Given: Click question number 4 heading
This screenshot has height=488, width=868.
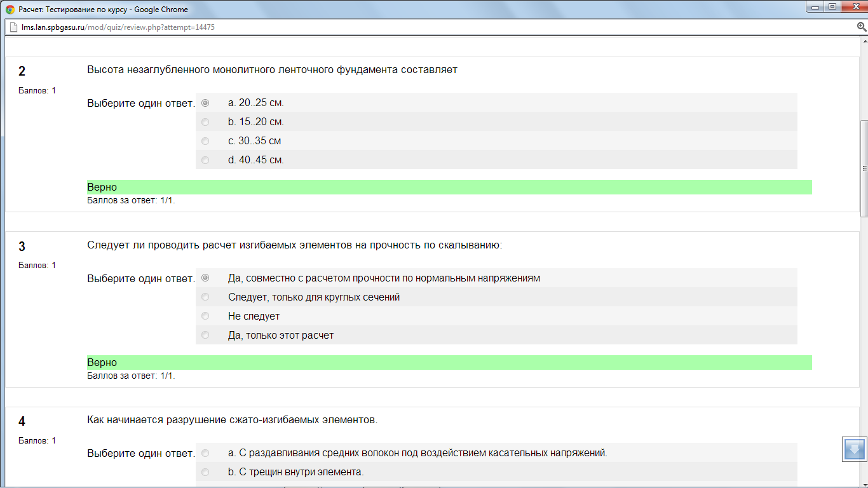Looking at the screenshot, I should click(x=22, y=421).
